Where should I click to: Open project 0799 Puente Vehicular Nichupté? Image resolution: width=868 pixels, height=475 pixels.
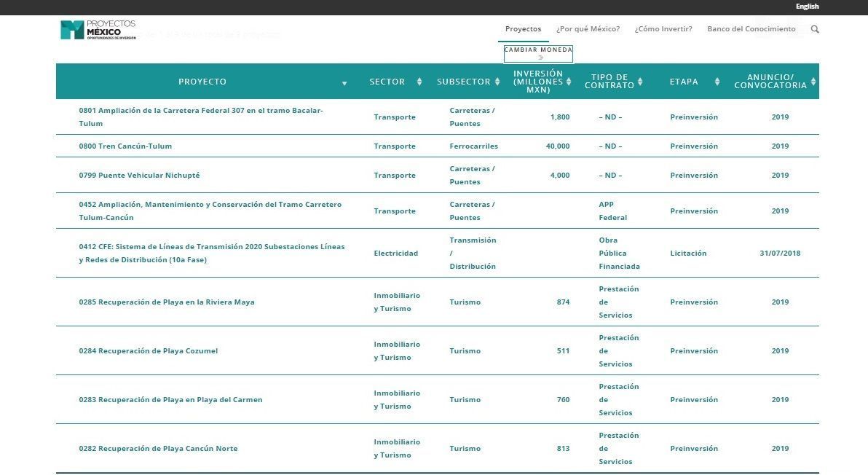pos(139,175)
